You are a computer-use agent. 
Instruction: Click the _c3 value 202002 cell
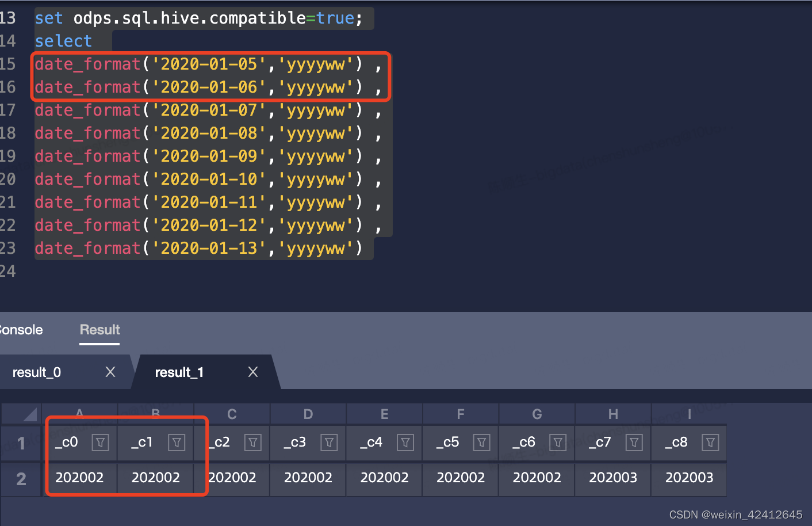tap(308, 478)
